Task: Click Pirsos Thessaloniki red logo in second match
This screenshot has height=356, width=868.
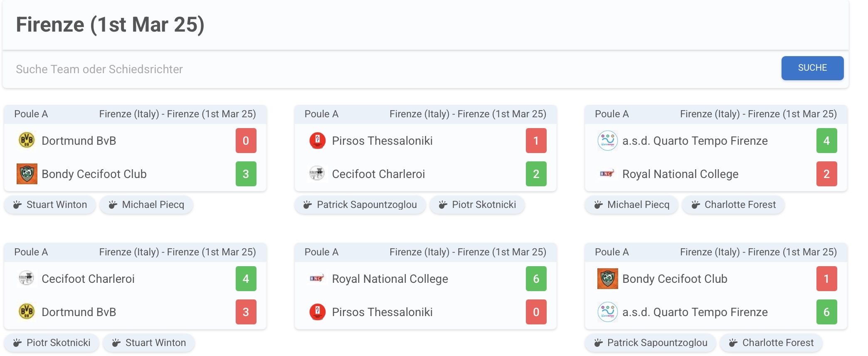Action: click(317, 141)
